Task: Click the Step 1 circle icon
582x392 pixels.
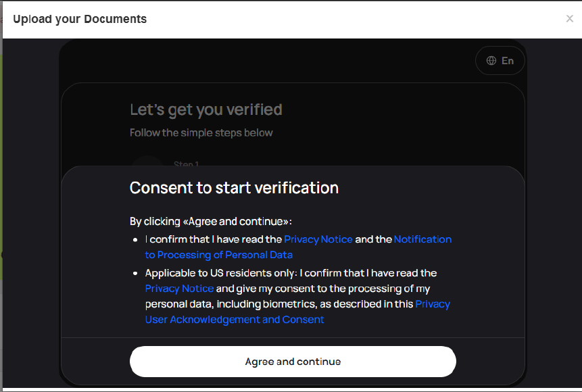Action: tap(147, 163)
